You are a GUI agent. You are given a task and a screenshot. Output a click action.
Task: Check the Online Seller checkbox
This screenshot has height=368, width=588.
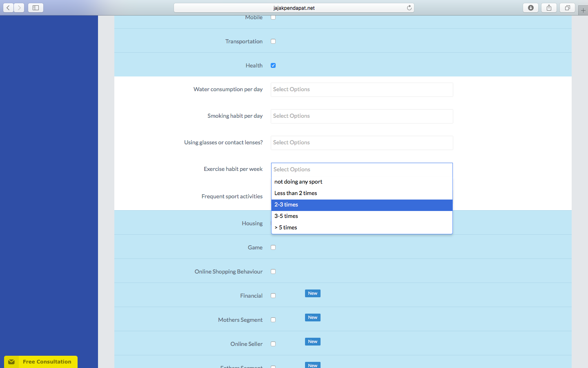click(273, 344)
